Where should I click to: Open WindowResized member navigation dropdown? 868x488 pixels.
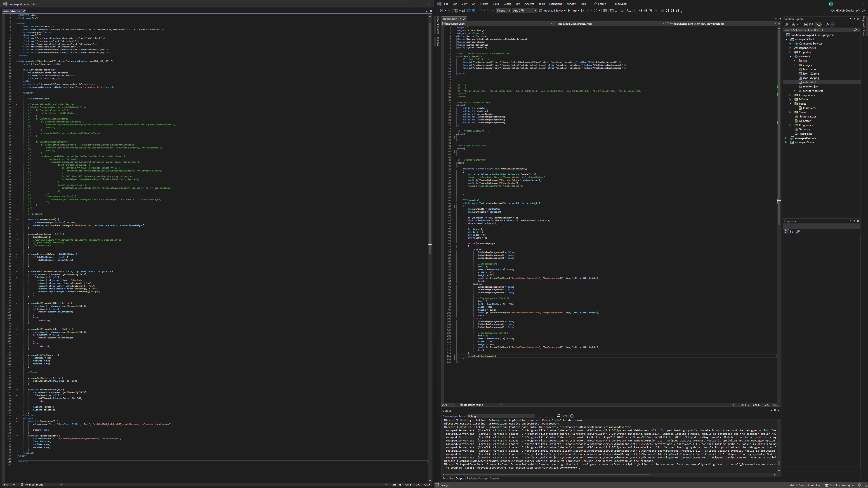coord(721,23)
